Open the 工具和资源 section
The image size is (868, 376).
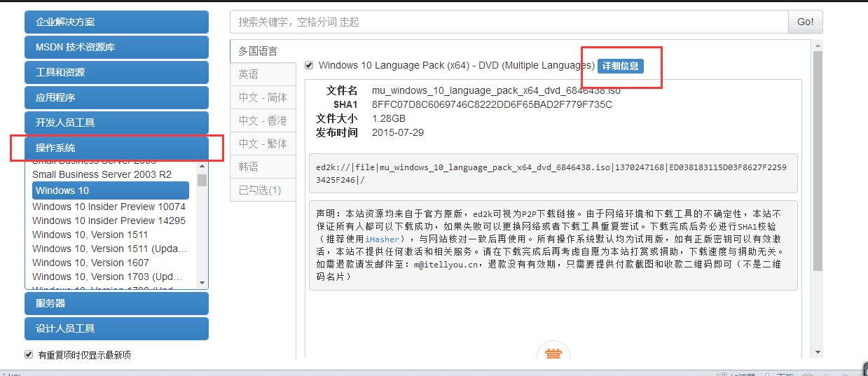[x=116, y=72]
